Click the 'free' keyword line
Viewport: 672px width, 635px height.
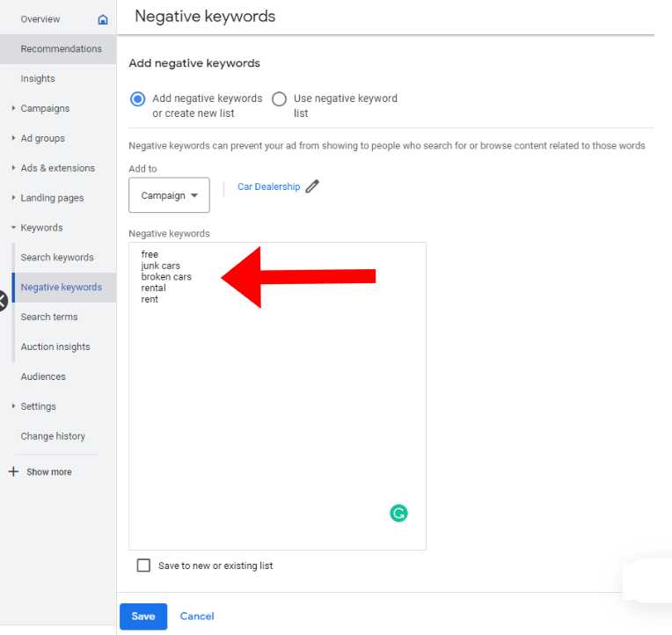[x=150, y=254]
